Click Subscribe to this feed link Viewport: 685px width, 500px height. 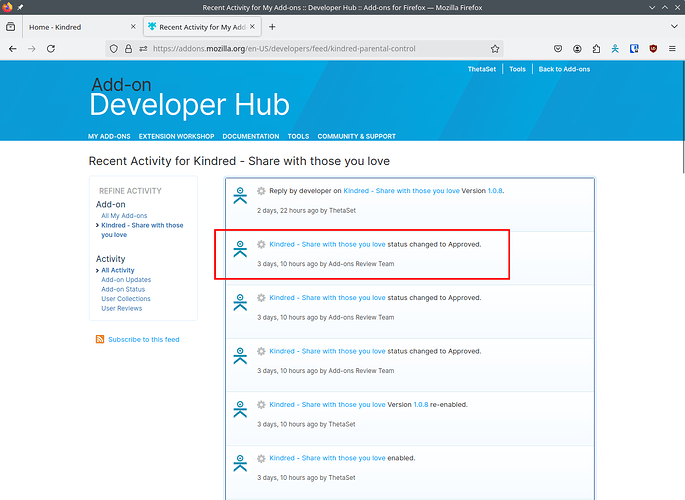(144, 339)
